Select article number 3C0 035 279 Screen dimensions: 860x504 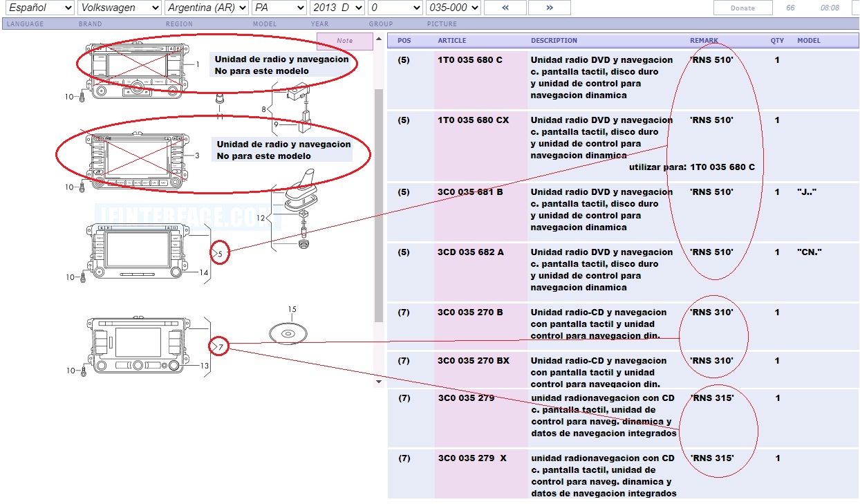[466, 398]
